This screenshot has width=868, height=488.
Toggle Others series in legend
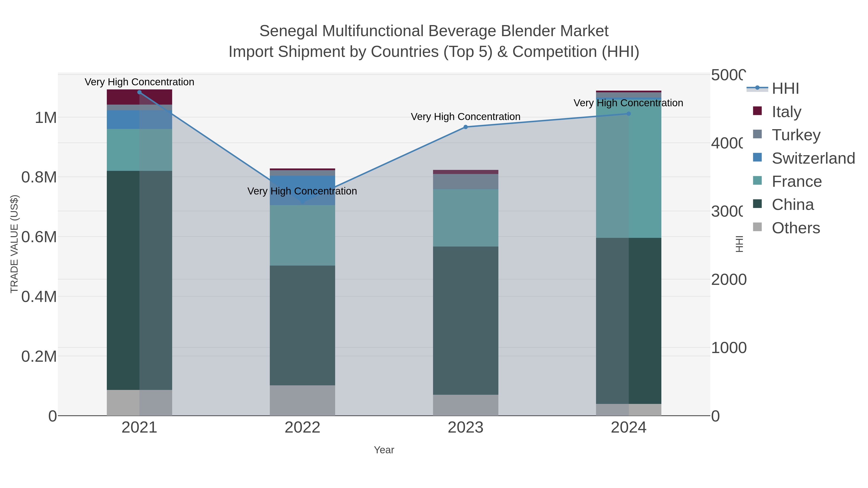tap(787, 228)
